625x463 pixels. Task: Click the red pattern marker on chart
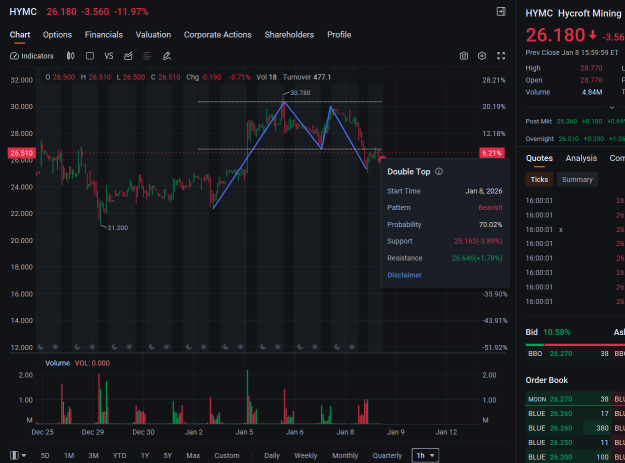point(382,160)
